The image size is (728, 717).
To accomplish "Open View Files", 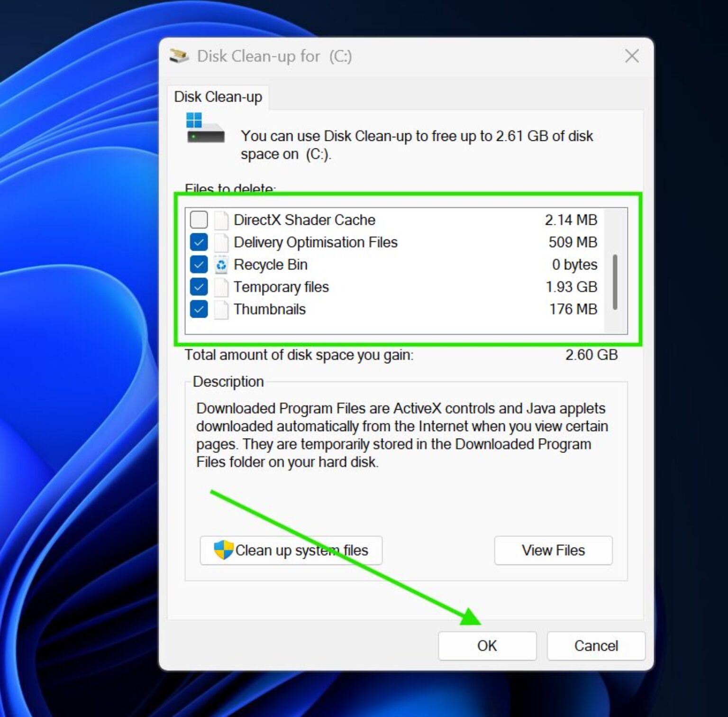I will (553, 551).
